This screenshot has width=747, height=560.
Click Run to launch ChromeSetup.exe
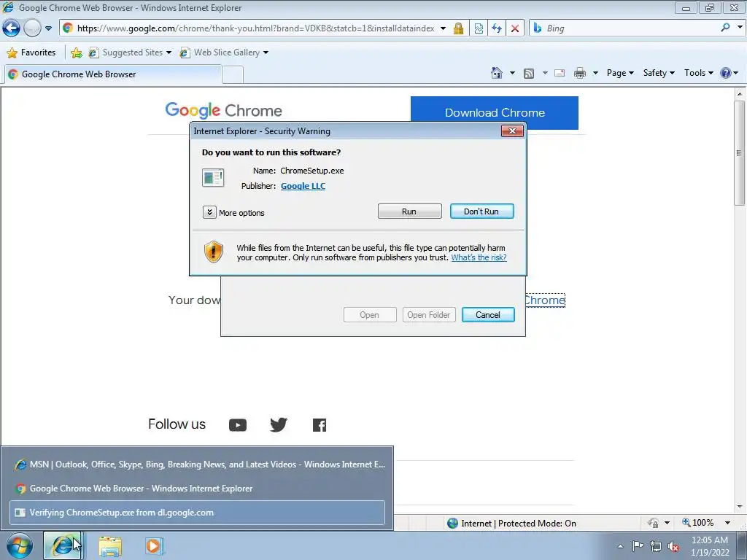coord(410,211)
